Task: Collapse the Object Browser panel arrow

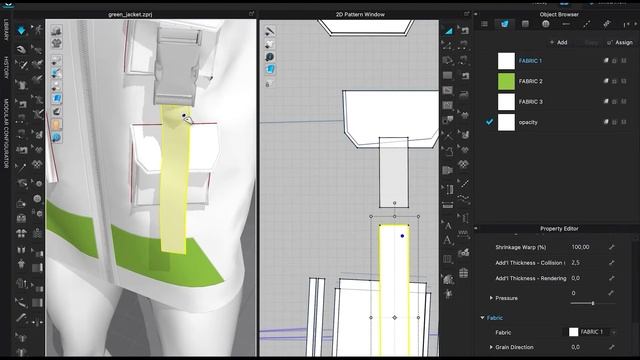Action: tap(476, 14)
